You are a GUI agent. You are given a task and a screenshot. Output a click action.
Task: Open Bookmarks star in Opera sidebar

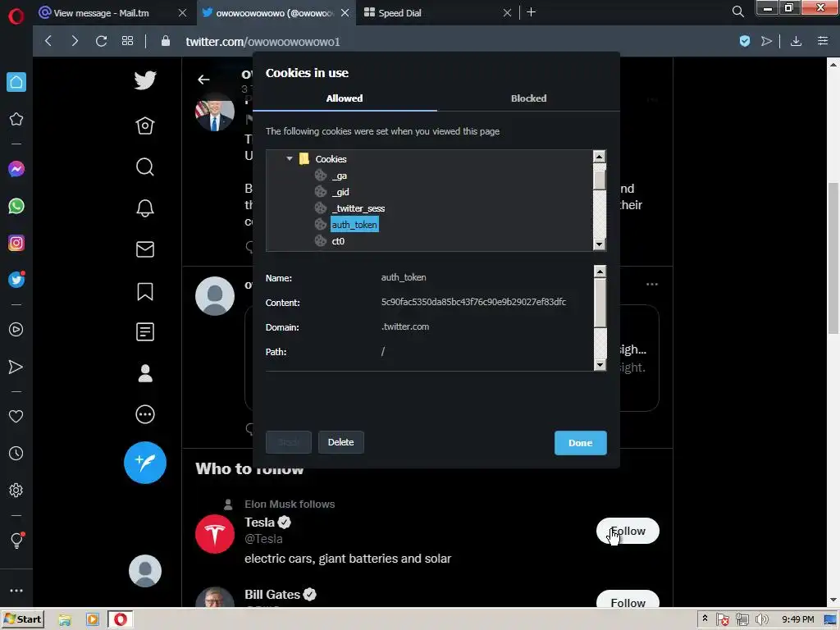coord(16,119)
